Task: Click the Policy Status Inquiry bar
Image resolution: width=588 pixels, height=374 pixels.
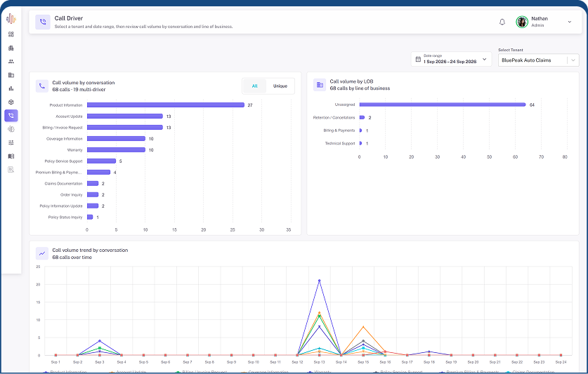Action: click(90, 217)
